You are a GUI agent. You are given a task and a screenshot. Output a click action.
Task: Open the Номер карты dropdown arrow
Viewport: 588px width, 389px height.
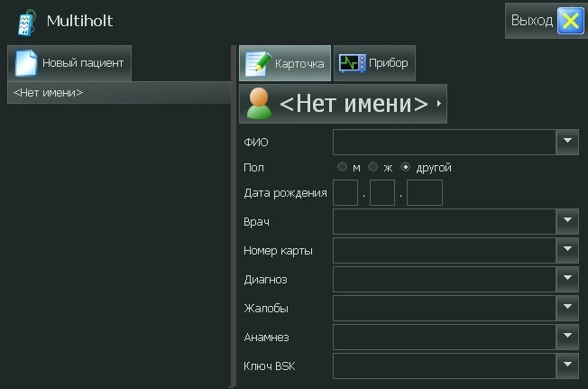[x=567, y=250]
